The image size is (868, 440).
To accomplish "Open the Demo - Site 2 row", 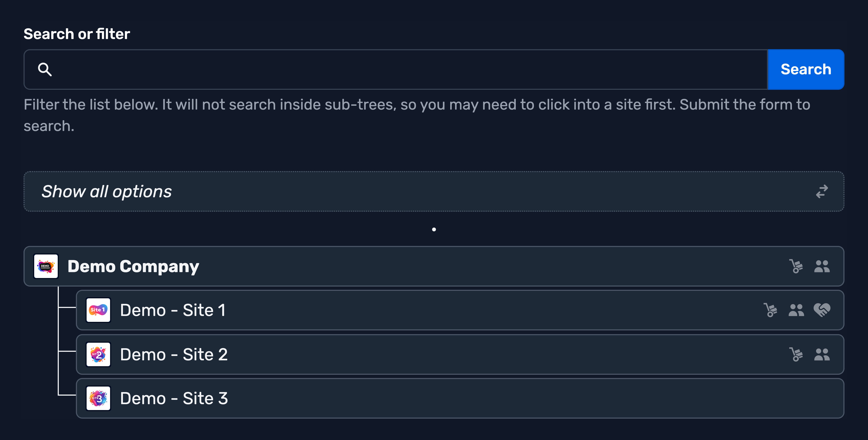I will (460, 354).
